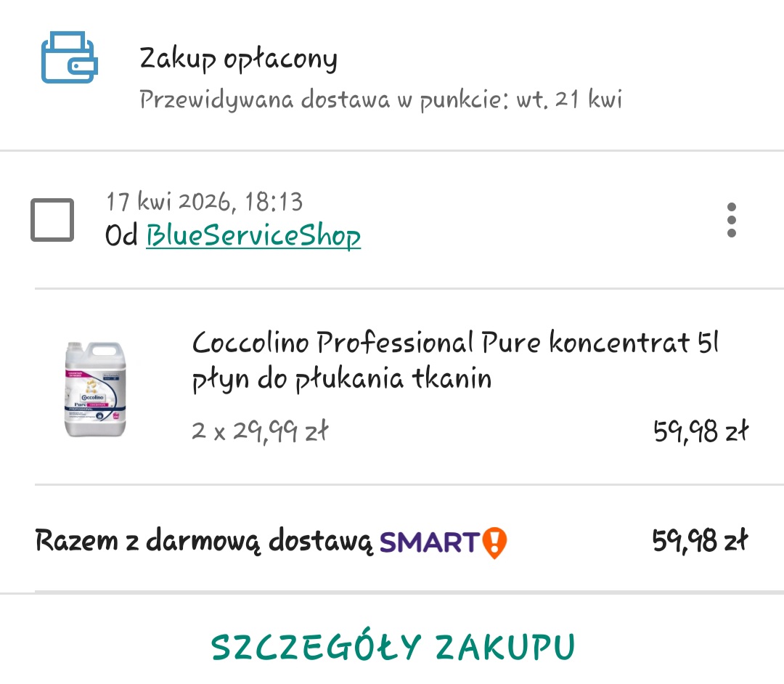Tick the order selection checkbox
784x684 pixels.
[52, 220]
